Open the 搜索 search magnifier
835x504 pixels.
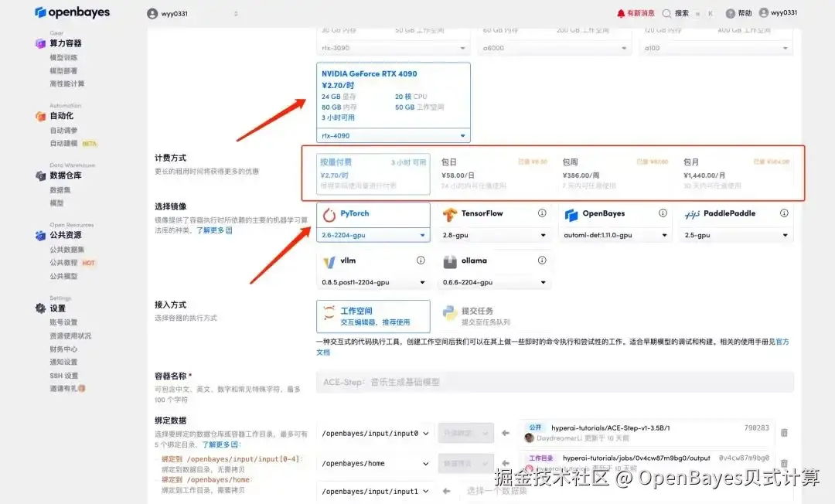pyautogui.click(x=666, y=13)
